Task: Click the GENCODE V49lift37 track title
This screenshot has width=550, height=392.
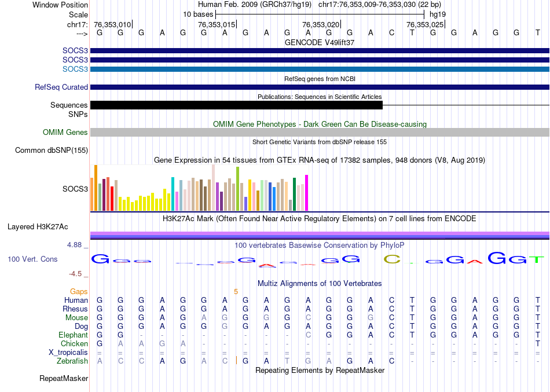Action: pos(320,42)
